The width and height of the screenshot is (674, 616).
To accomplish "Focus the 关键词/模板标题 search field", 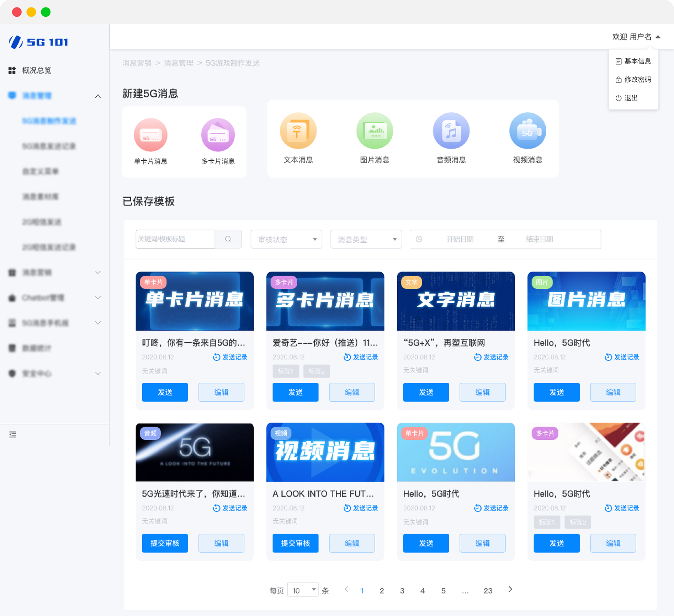I will [175, 239].
